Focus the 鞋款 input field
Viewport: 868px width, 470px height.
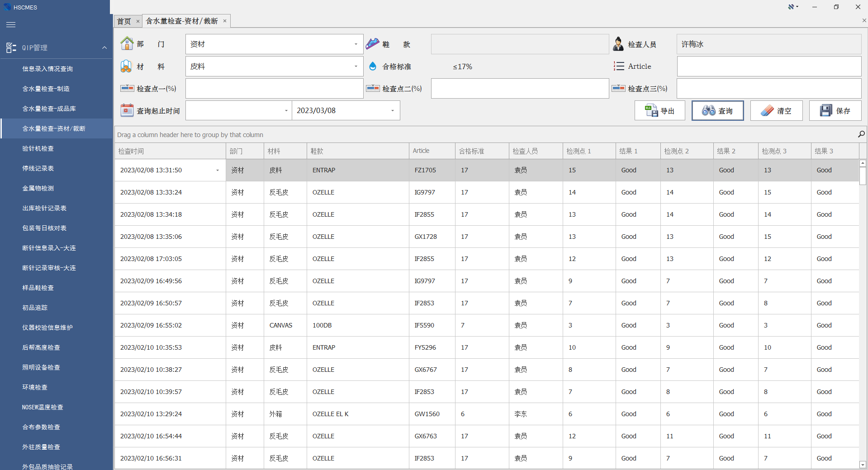click(520, 44)
